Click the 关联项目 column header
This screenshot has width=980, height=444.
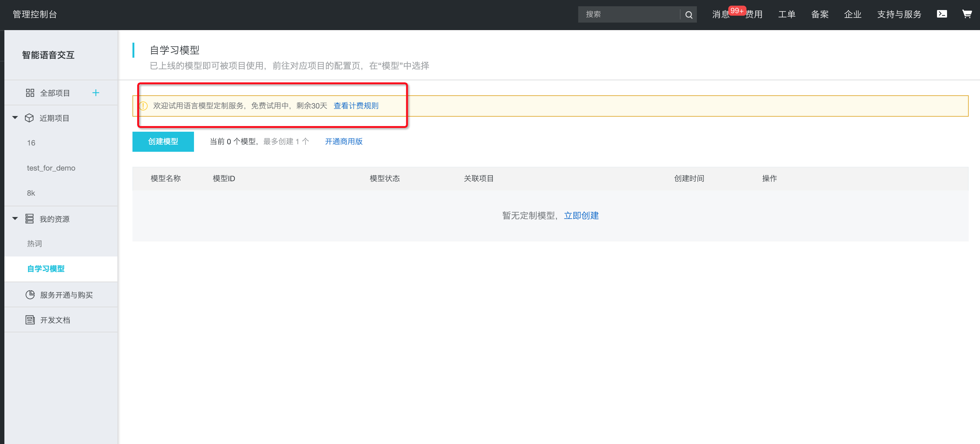[x=479, y=178]
